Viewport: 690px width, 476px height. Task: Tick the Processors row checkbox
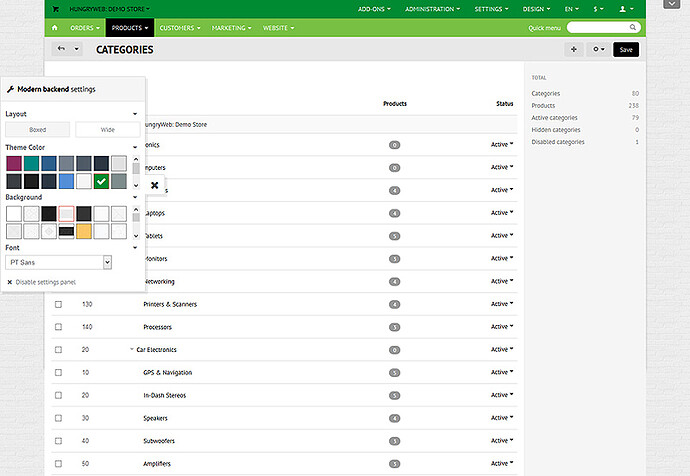click(x=59, y=327)
